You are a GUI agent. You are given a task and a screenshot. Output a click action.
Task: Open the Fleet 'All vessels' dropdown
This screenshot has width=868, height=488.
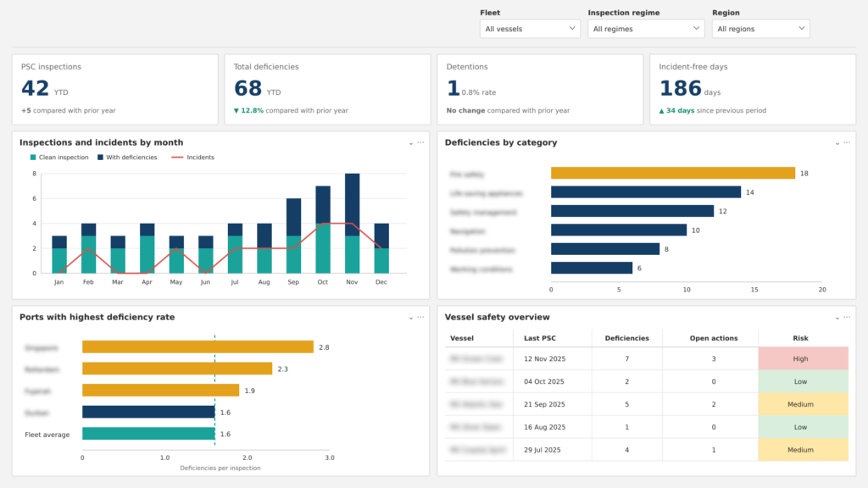[530, 29]
